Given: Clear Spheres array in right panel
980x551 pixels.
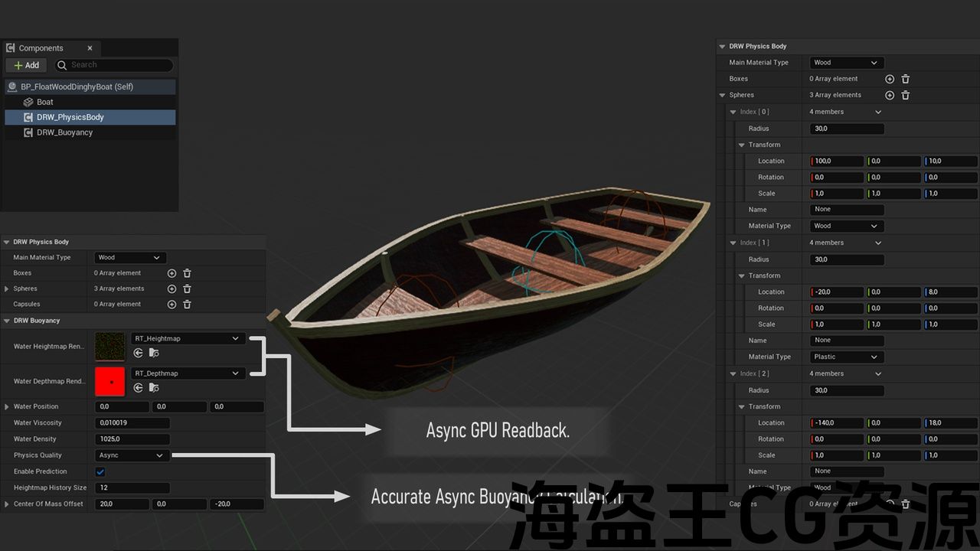Looking at the screenshot, I should [x=906, y=96].
